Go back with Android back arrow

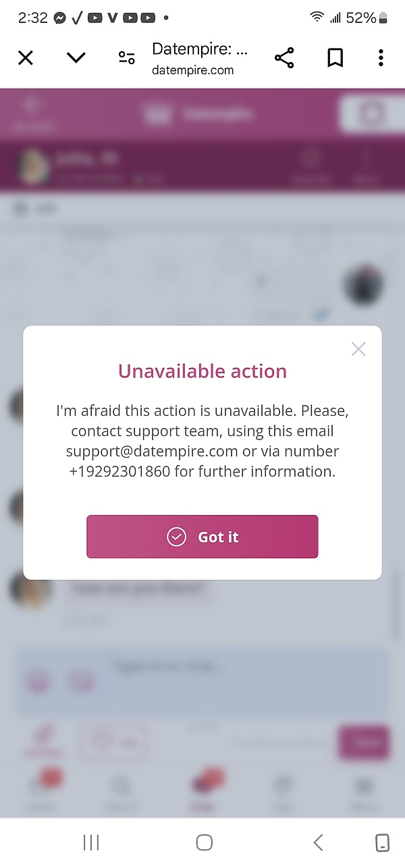pos(318,842)
